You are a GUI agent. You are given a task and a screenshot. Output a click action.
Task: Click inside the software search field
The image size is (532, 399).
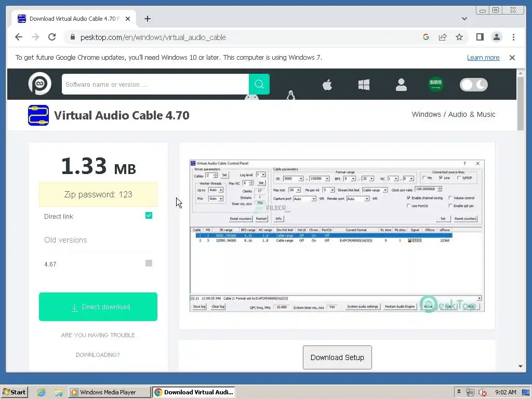click(155, 84)
